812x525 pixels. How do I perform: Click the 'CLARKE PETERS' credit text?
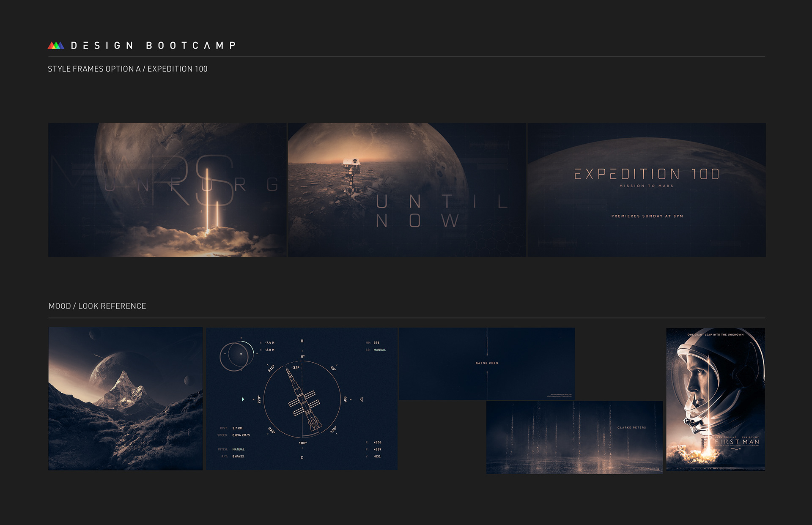(x=632, y=427)
